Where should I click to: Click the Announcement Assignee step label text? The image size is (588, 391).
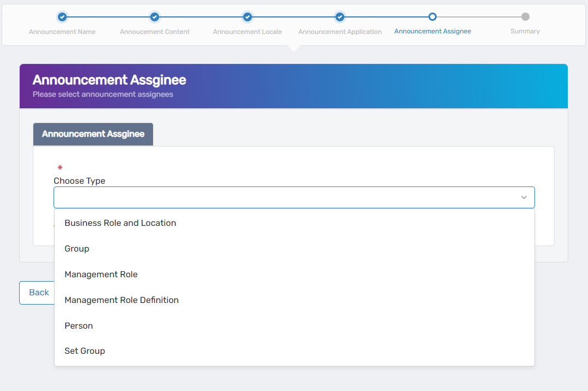(x=432, y=31)
